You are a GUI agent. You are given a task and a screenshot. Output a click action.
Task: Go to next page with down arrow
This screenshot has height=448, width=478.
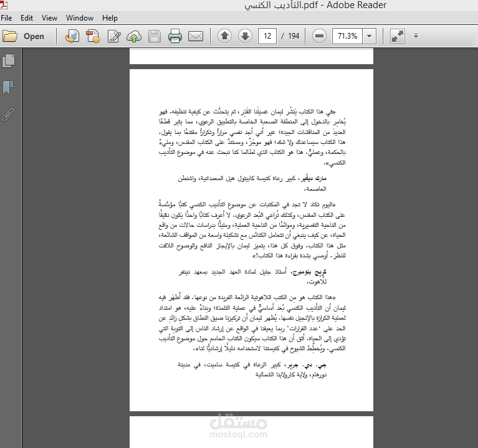[x=245, y=36]
